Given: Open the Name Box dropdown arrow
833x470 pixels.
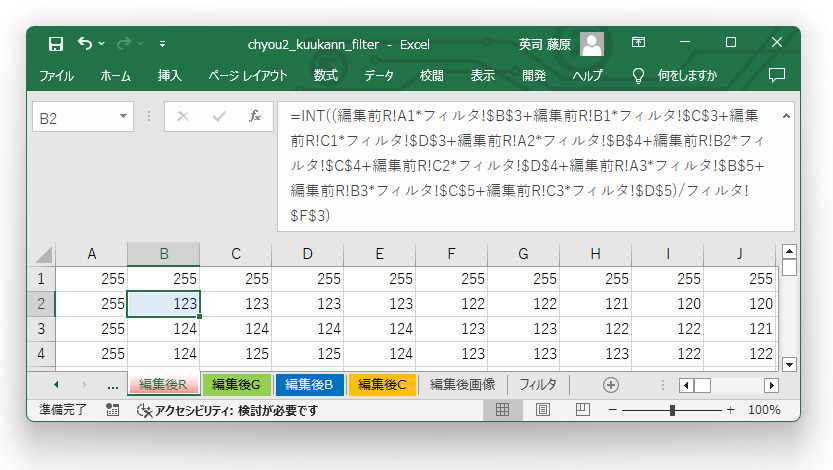Looking at the screenshot, I should point(124,117).
